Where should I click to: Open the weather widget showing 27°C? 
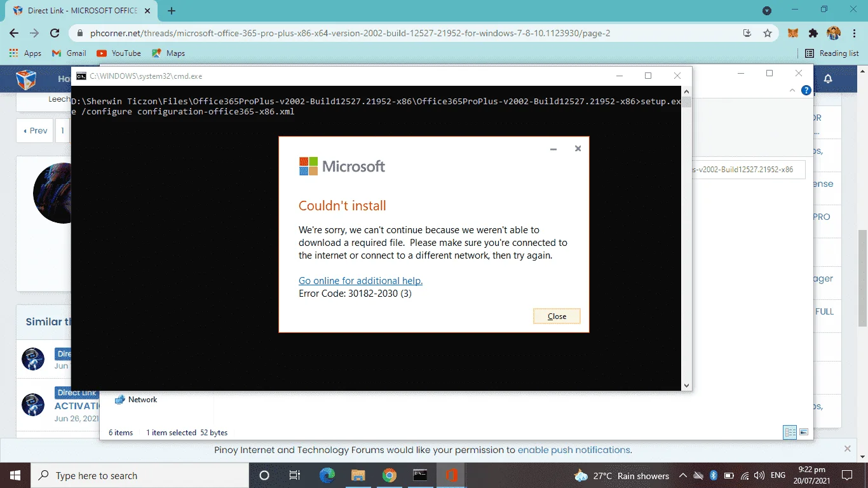pos(621,475)
